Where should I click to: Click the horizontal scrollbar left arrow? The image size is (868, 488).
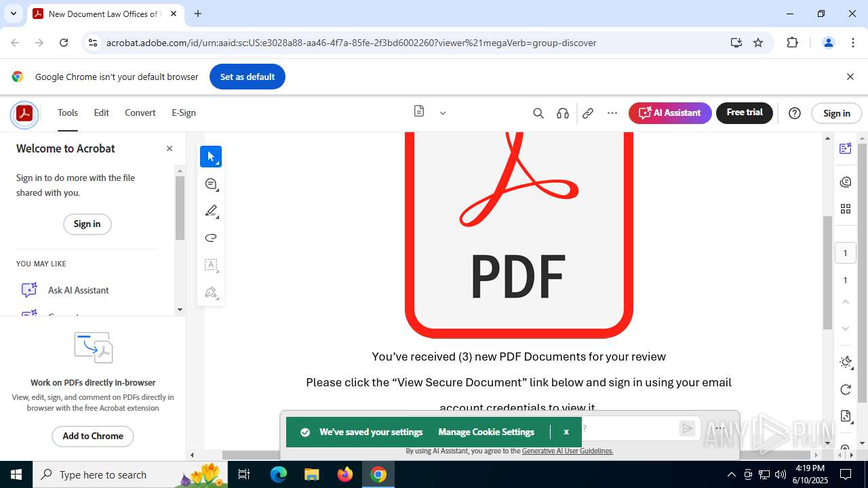(192, 455)
